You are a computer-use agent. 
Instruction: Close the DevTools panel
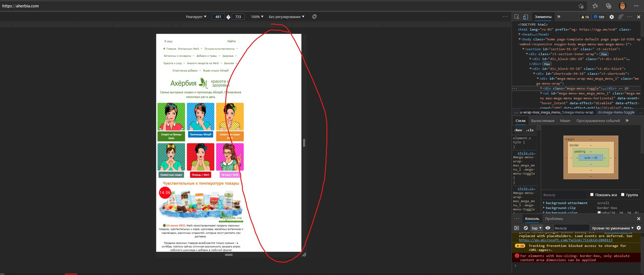click(639, 17)
